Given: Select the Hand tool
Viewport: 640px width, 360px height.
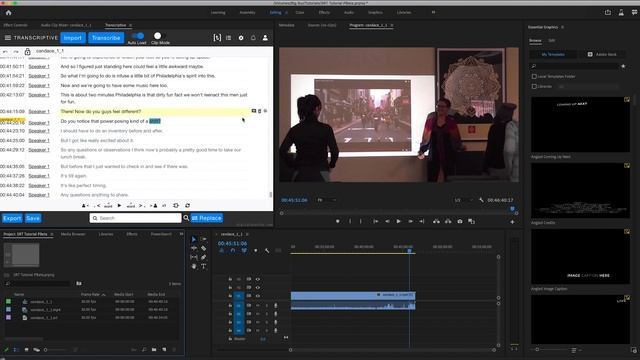Looking at the screenshot, I should (193, 266).
